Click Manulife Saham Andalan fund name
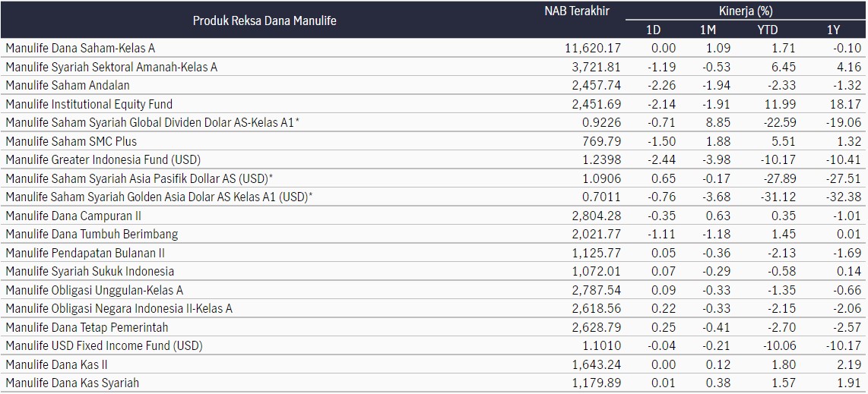Screen dimensions: 868x394 pos(68,86)
